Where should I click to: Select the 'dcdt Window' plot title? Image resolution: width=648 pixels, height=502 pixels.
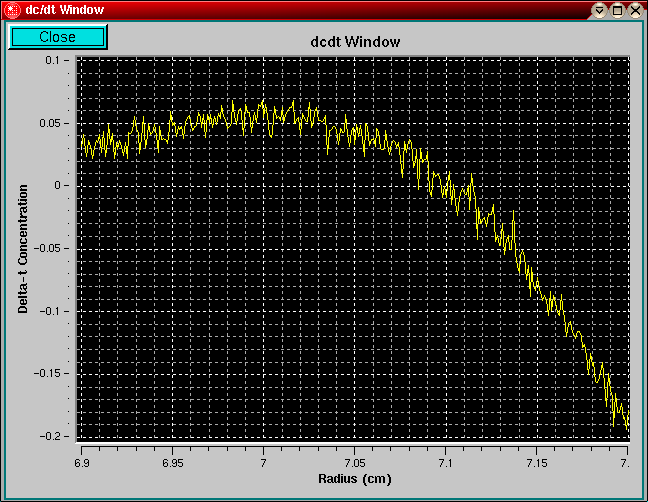click(357, 43)
